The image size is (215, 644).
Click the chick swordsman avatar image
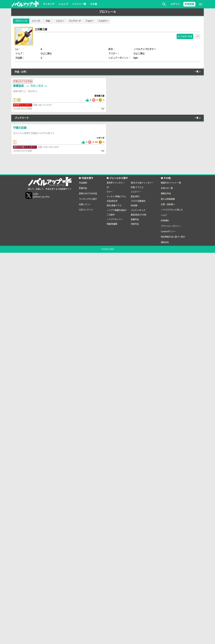24,36
